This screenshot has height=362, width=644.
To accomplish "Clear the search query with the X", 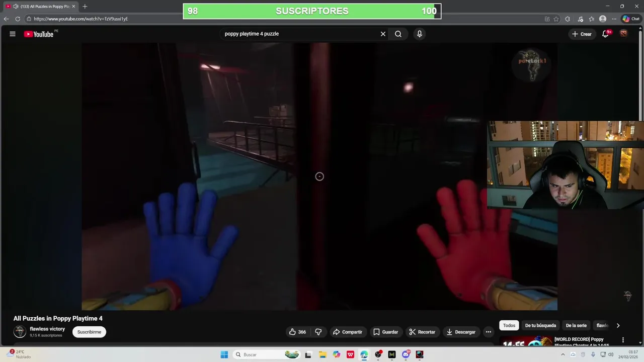I will [383, 34].
